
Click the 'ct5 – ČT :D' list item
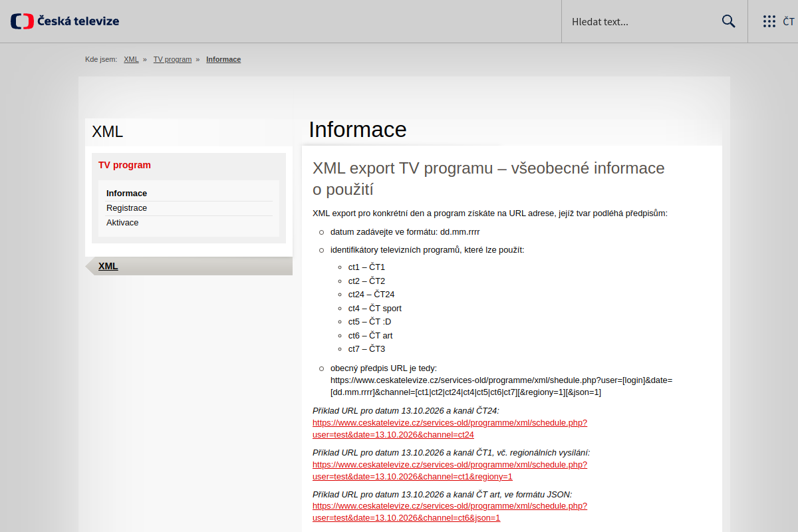tap(370, 322)
